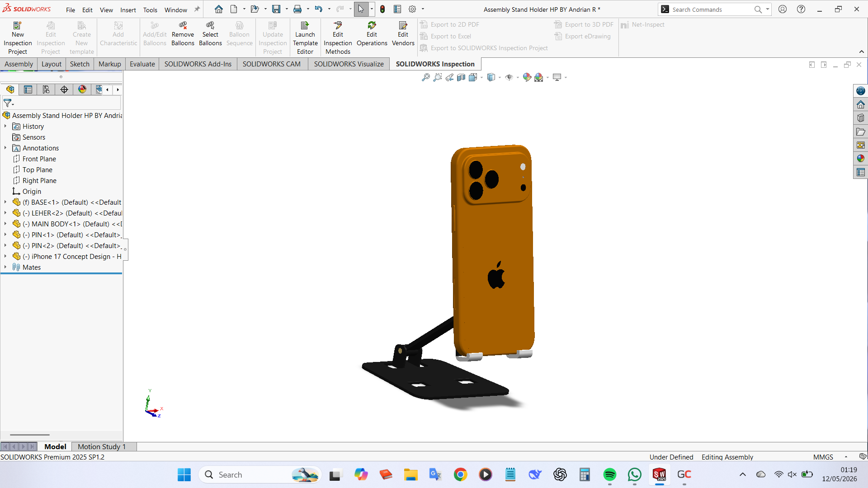Save the assembly with the Save icon

pos(276,9)
